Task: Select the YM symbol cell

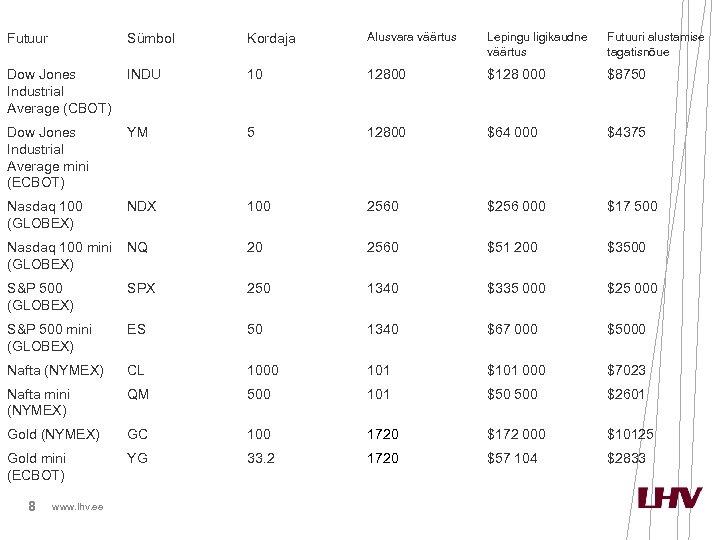Action: click(138, 132)
